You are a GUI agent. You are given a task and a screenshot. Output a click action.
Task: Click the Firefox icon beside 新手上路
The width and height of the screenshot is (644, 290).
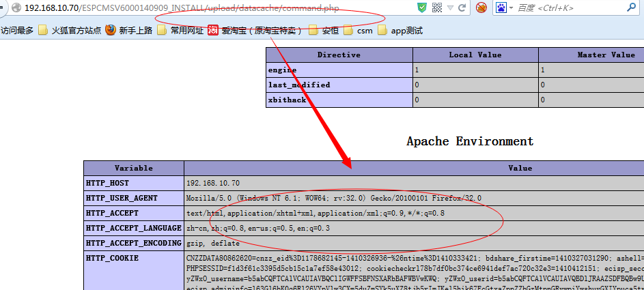click(111, 30)
